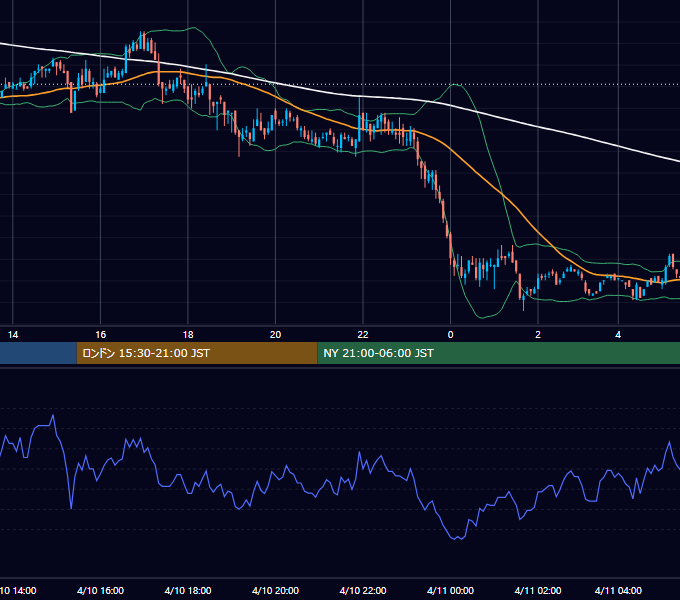Click the 4/10 18:00 oscillator axis label
This screenshot has height=600, width=680.
tap(188, 590)
